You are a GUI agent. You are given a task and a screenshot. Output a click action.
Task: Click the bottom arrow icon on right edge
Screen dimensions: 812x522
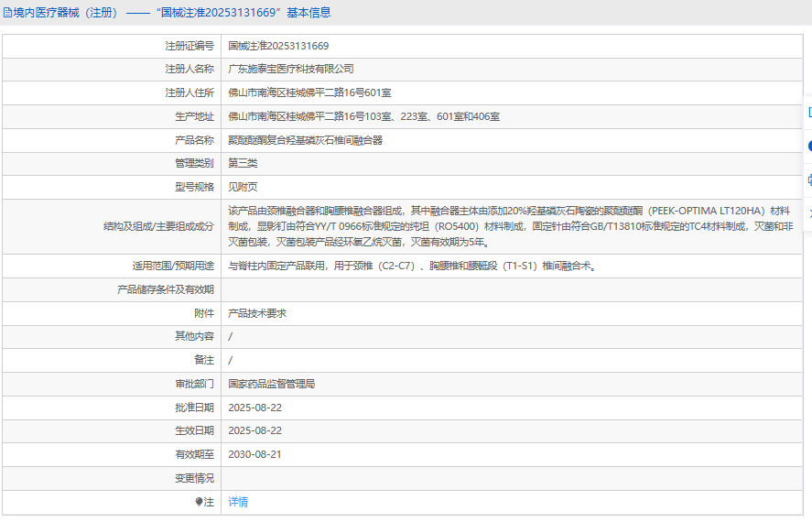(808, 212)
